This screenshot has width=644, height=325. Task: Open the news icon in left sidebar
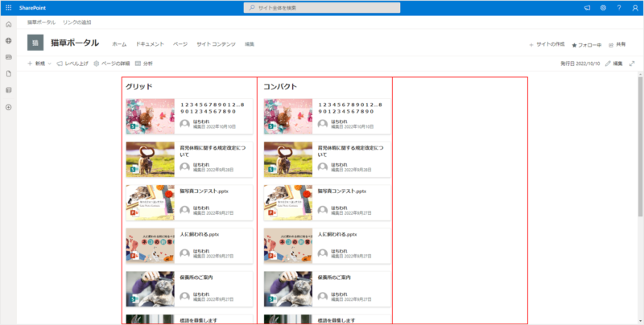pos(8,57)
